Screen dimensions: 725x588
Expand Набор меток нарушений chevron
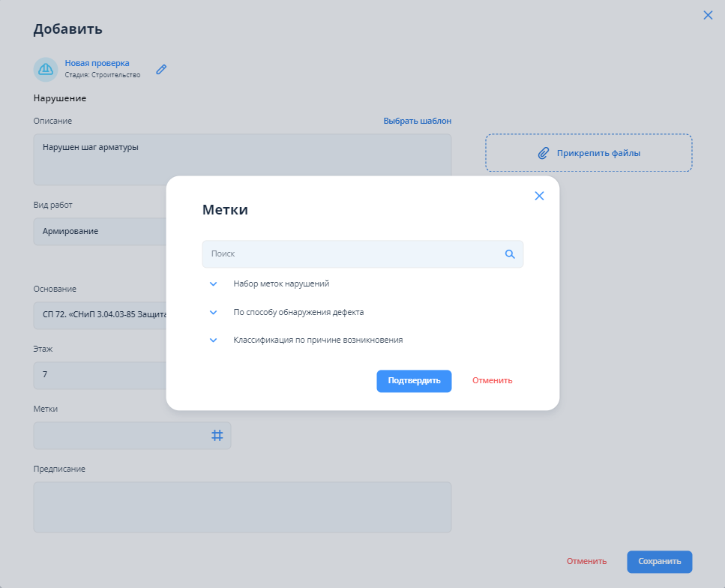(x=214, y=284)
